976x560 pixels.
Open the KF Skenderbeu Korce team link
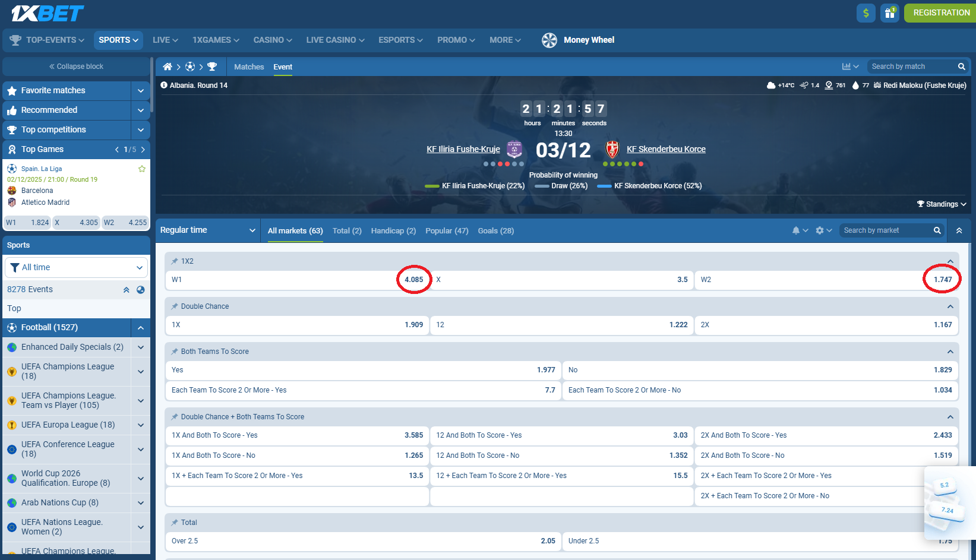click(666, 149)
